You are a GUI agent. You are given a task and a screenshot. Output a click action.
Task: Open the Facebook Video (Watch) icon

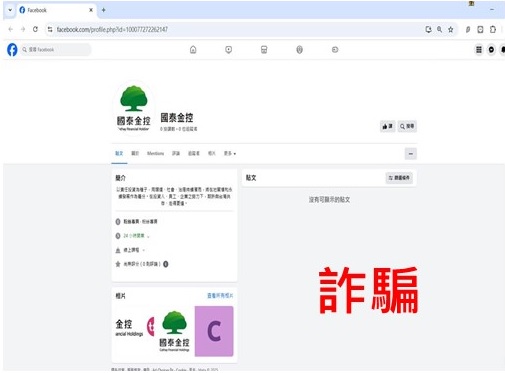pyautogui.click(x=228, y=50)
